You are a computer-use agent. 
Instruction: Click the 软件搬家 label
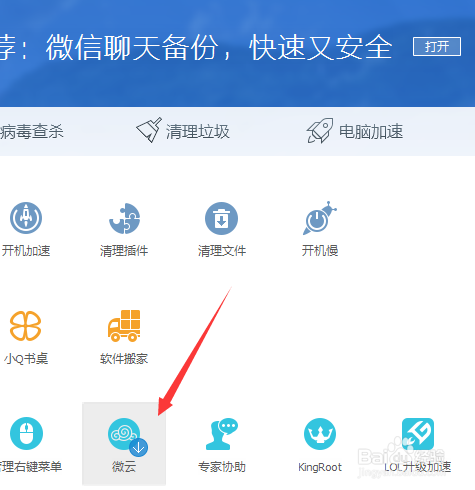click(x=124, y=359)
